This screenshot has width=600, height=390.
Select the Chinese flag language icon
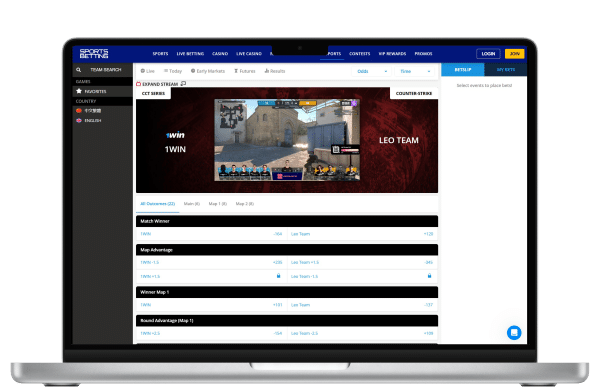tap(79, 111)
